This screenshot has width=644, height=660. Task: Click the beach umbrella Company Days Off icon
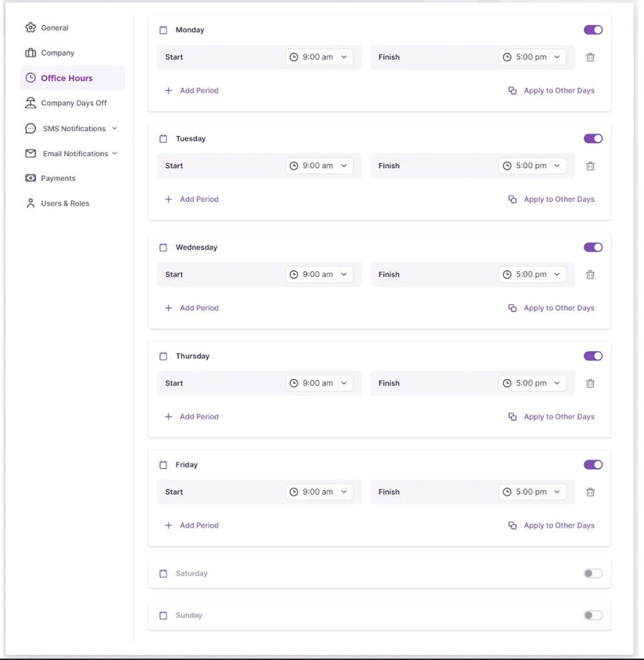point(30,103)
